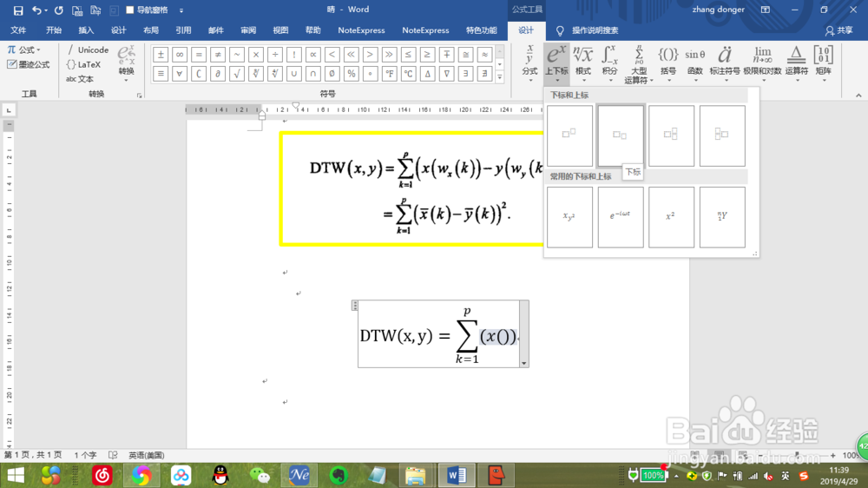Select abc 文本 text option
This screenshot has width=868, height=488.
pyautogui.click(x=80, y=79)
